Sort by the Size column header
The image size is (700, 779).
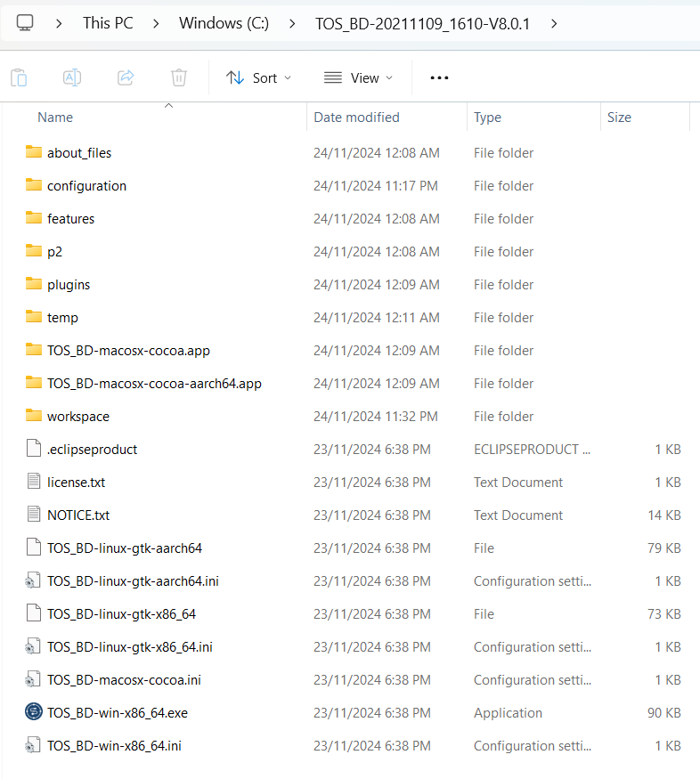[619, 118]
